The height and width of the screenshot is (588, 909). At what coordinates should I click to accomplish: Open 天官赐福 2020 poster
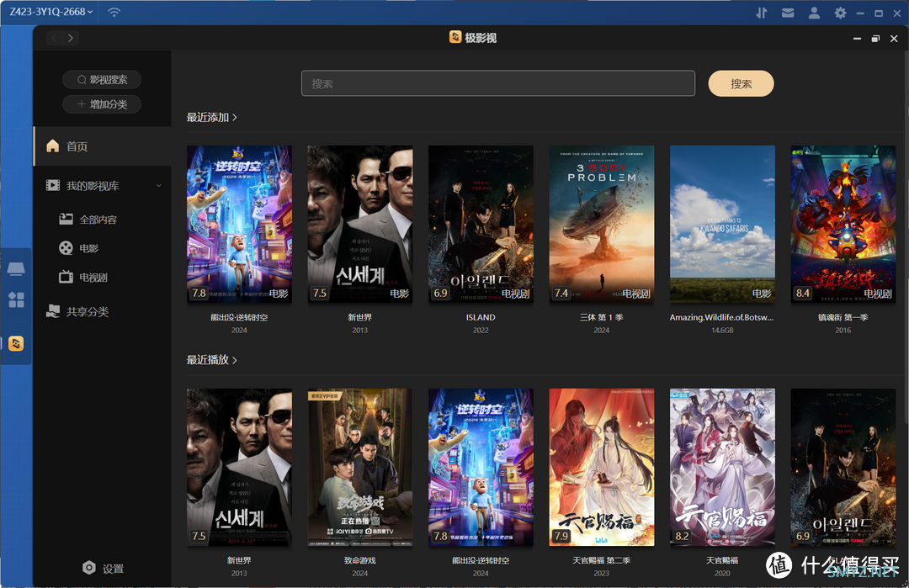point(722,467)
